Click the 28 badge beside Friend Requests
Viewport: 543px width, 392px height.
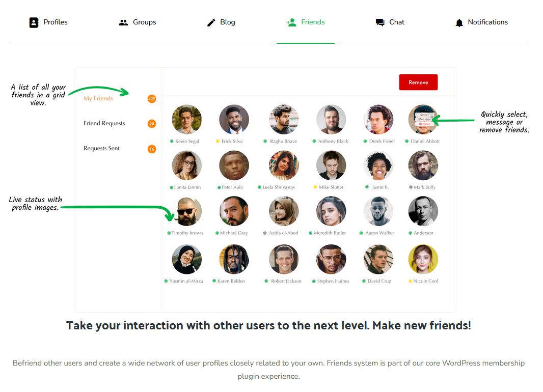tap(152, 124)
